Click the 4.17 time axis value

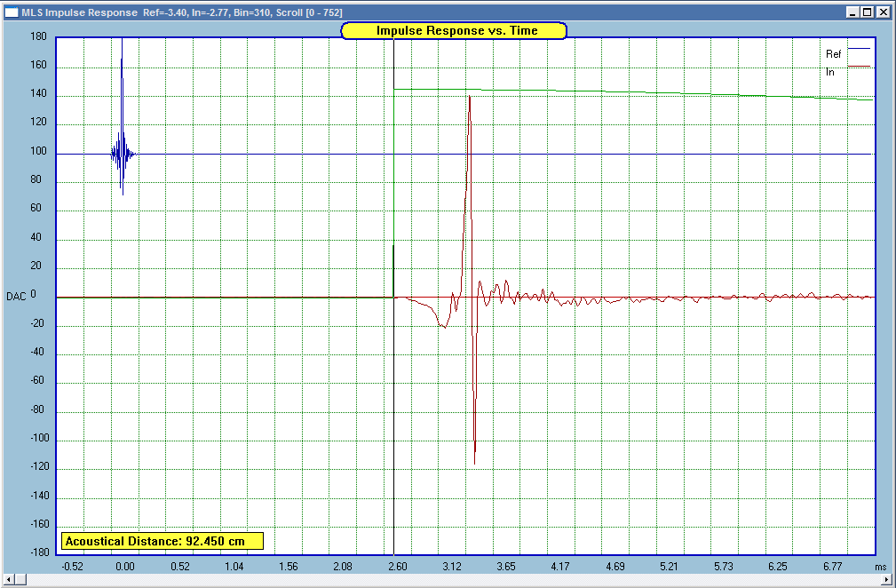pyautogui.click(x=560, y=567)
